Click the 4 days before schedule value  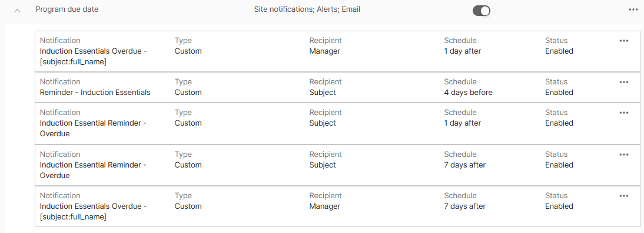(468, 92)
